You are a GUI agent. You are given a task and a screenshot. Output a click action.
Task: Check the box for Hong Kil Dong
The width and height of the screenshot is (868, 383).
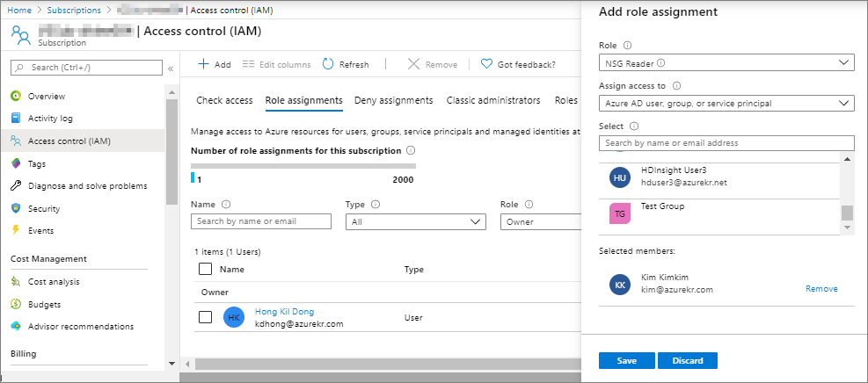(x=205, y=317)
